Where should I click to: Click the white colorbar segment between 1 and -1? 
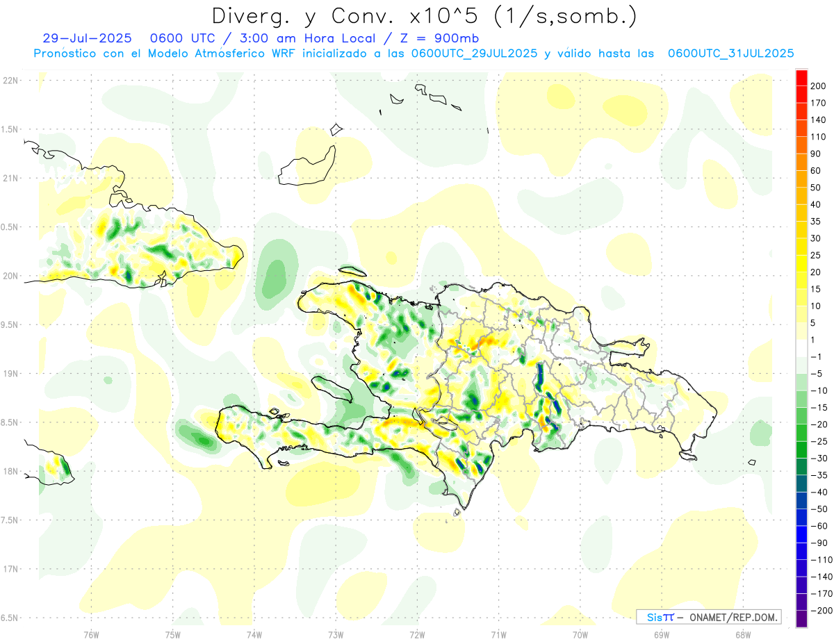click(x=801, y=349)
